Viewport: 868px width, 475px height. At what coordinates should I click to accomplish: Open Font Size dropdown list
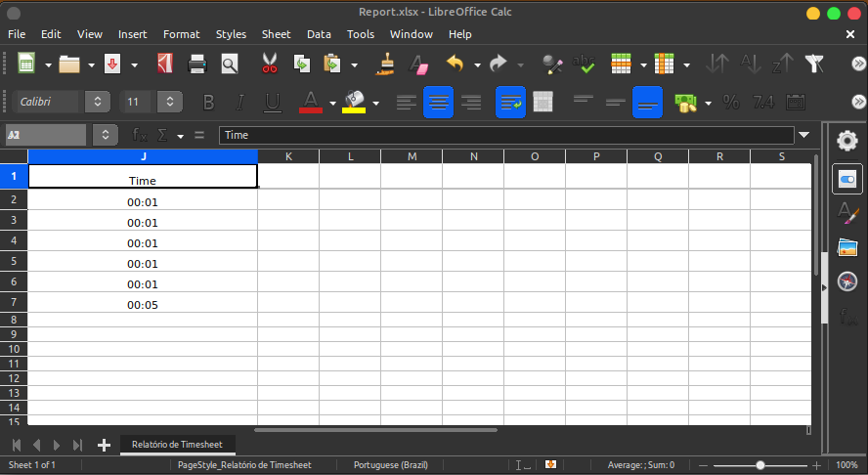(170, 102)
